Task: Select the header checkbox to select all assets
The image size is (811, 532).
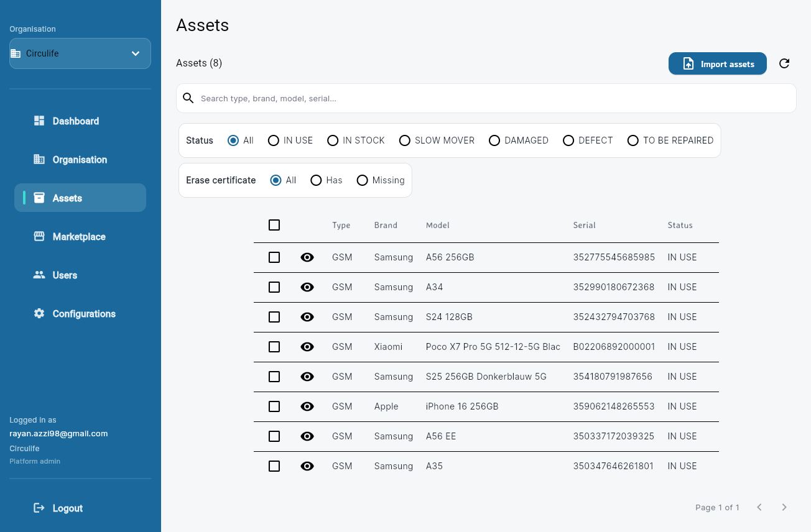Action: click(274, 225)
